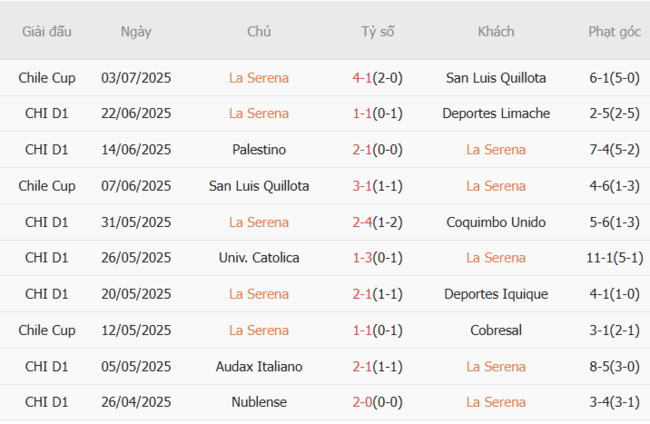Select the Audax Italiano team name
This screenshot has height=424, width=650.
tap(259, 365)
